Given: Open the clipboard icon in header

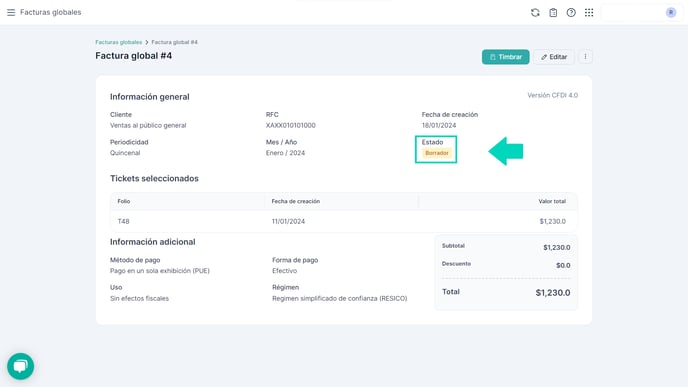Looking at the screenshot, I should tap(553, 13).
